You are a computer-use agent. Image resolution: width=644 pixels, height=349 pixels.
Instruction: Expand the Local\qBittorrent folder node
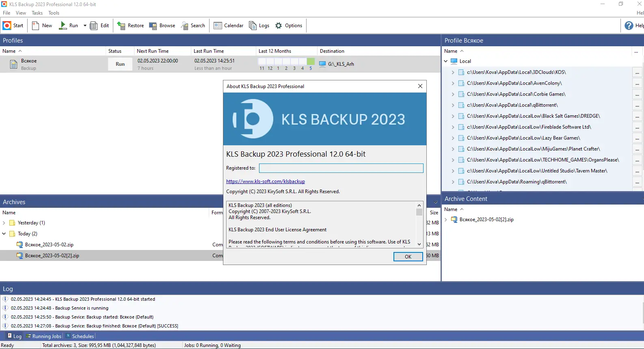453,105
